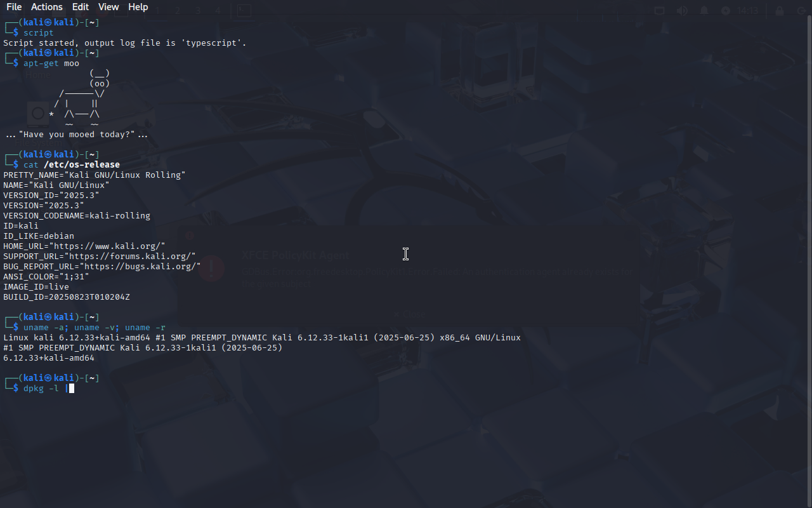Click the standalone 6.12.33+kali-amd64 output line
Viewport: 812px width, 508px height.
pyautogui.click(x=49, y=358)
